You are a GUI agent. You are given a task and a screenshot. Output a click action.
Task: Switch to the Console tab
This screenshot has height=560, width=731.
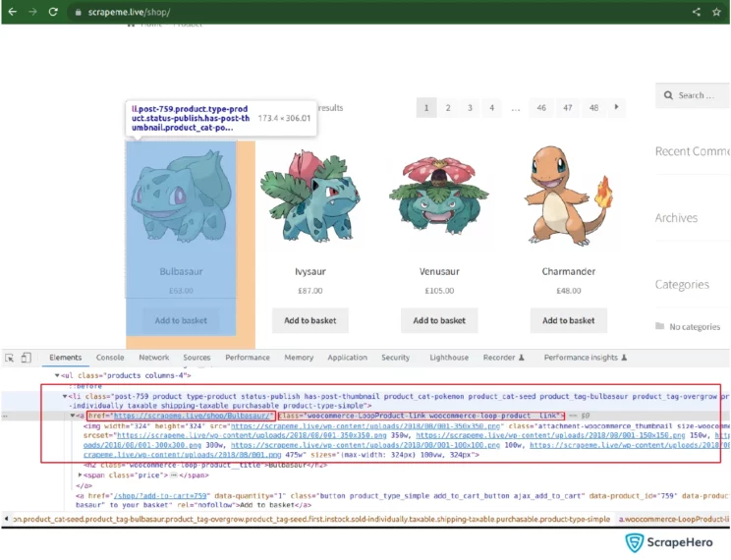(110, 358)
